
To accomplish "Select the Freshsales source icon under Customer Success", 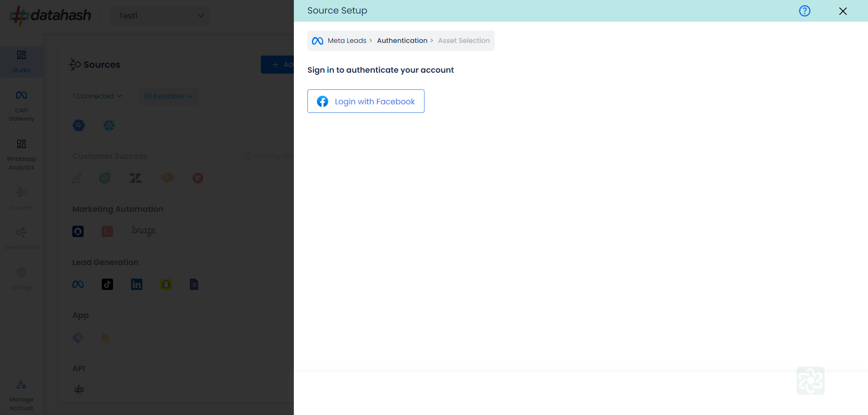I will pos(77,178).
